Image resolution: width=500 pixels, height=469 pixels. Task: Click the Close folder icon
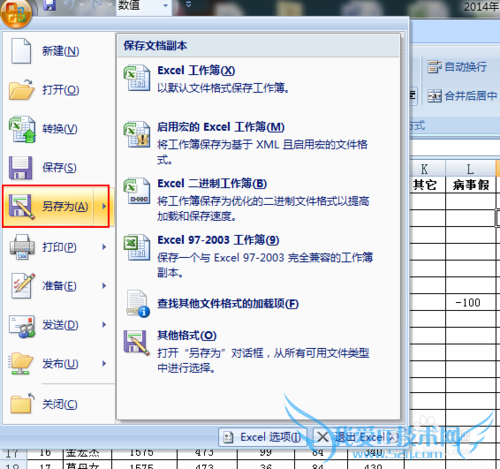(23, 403)
